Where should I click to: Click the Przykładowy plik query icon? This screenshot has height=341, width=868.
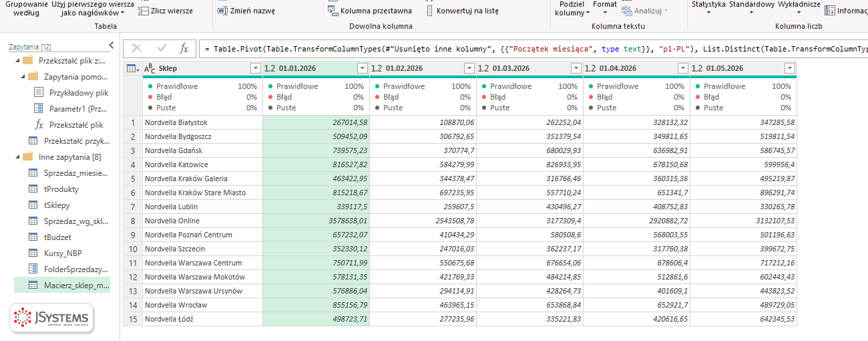click(38, 92)
